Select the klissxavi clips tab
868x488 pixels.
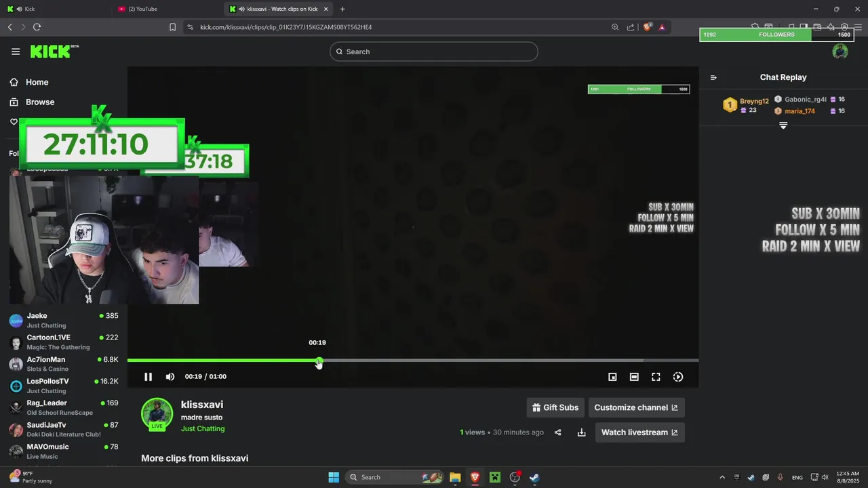tap(278, 9)
